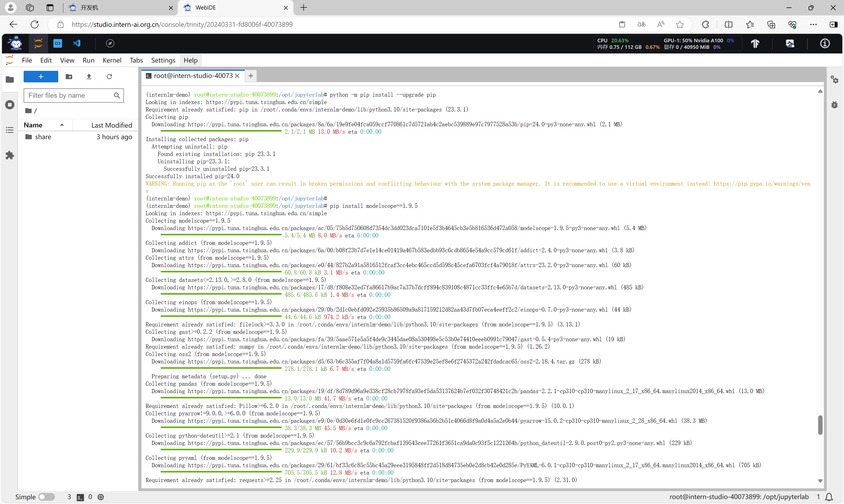
Task: Open the VS Code icon
Action: [77, 43]
